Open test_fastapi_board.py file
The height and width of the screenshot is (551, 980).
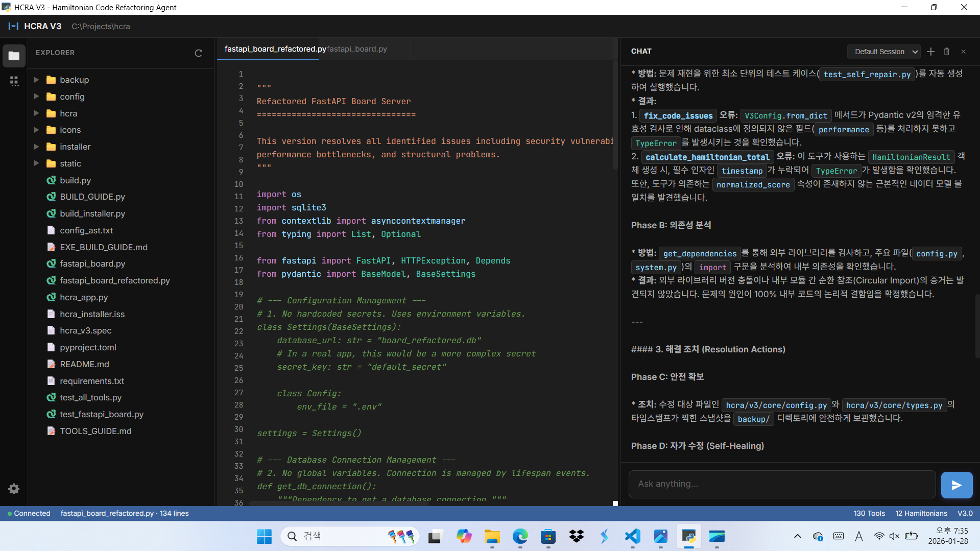click(x=121, y=414)
